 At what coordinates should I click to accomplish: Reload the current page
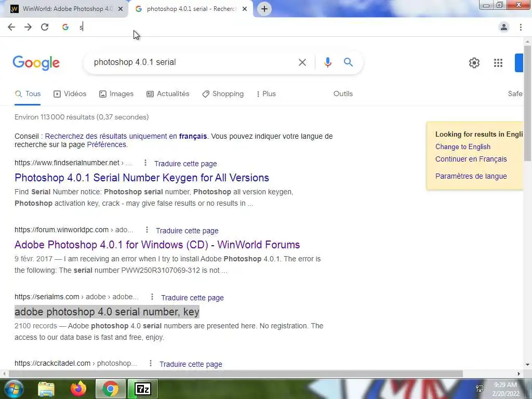pyautogui.click(x=45, y=27)
